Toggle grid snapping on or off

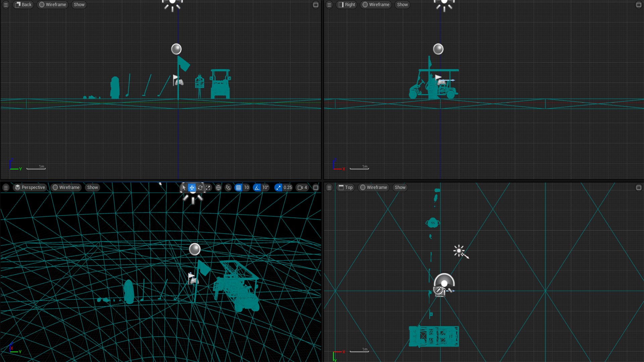238,188
